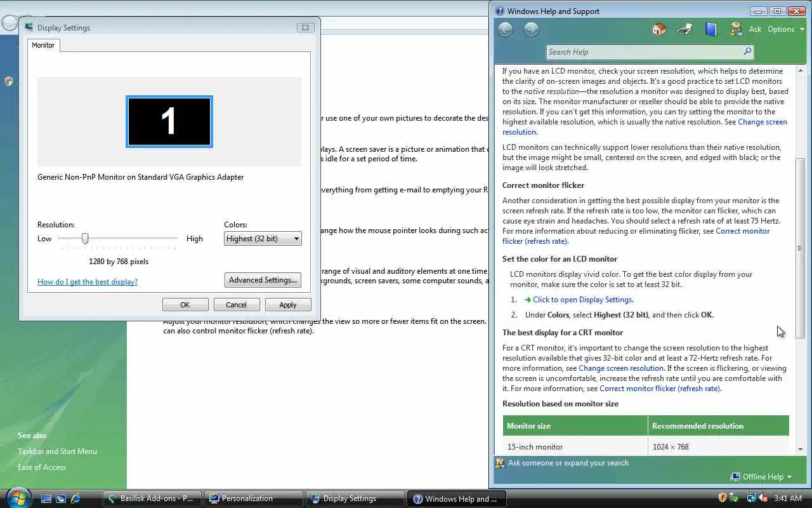Image resolution: width=812 pixels, height=508 pixels.
Task: Open Advanced Settings dialog
Action: [263, 280]
